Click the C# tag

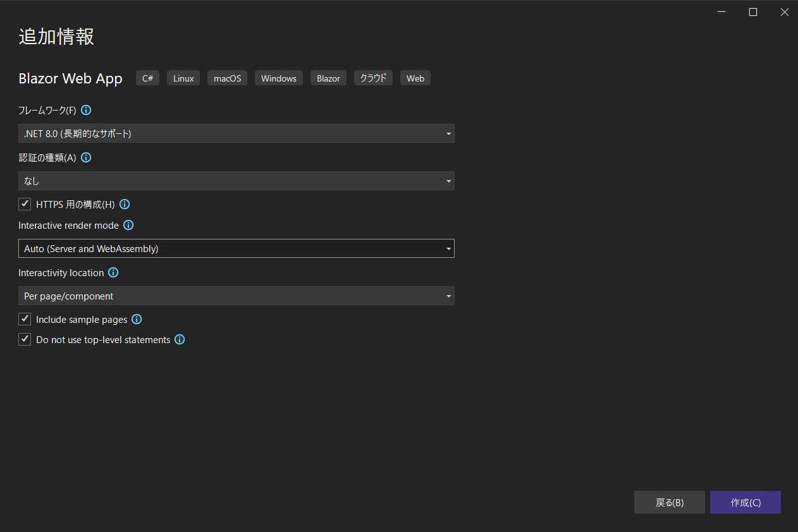pyautogui.click(x=147, y=78)
